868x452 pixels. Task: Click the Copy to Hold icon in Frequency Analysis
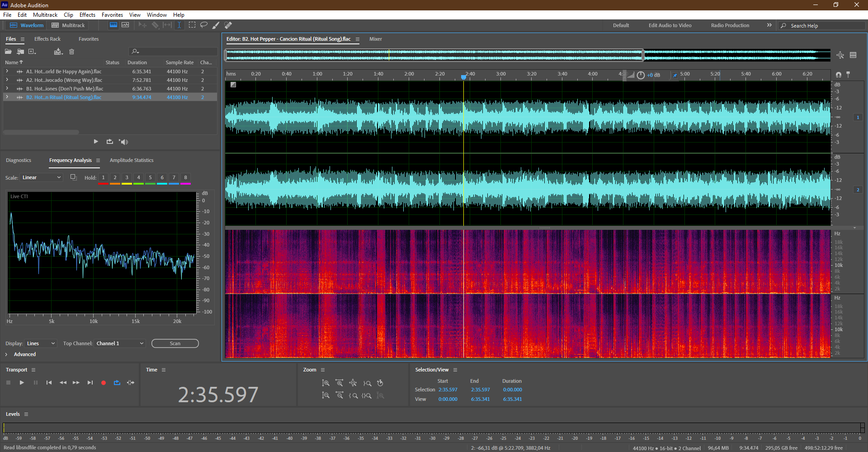(x=73, y=177)
